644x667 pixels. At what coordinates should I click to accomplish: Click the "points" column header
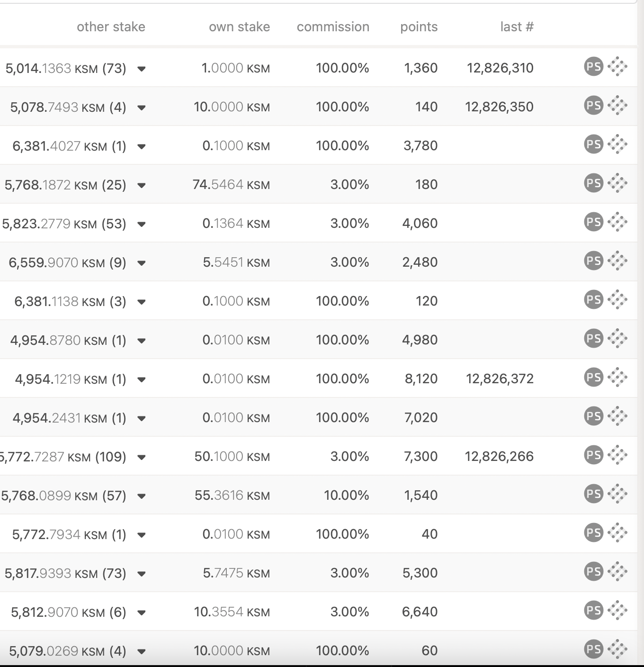pos(419,27)
